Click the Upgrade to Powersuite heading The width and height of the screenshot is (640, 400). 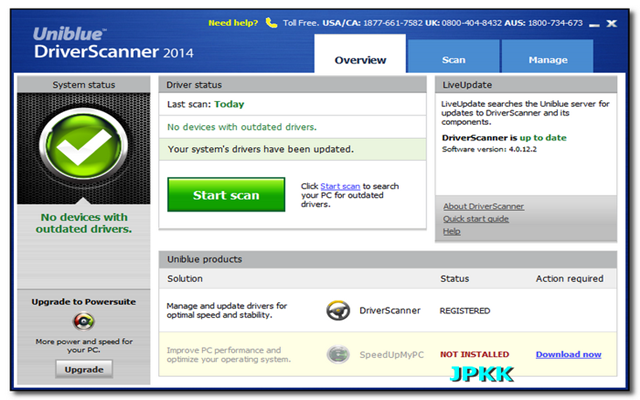(84, 302)
